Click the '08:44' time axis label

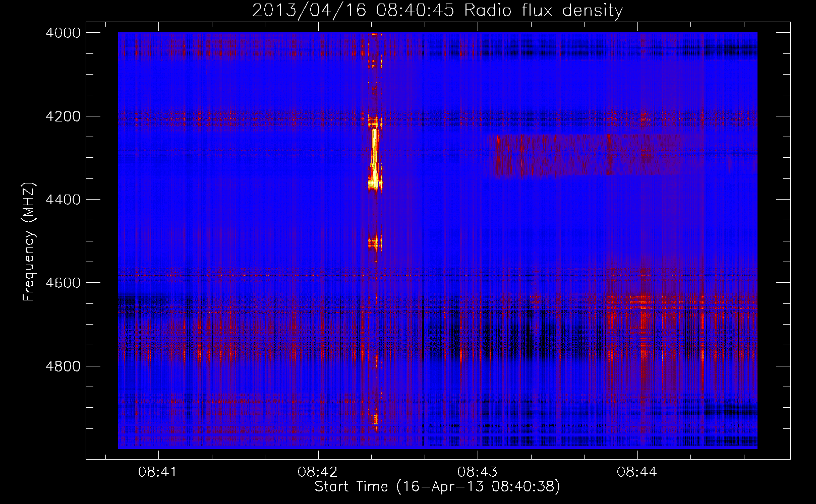[x=637, y=472]
